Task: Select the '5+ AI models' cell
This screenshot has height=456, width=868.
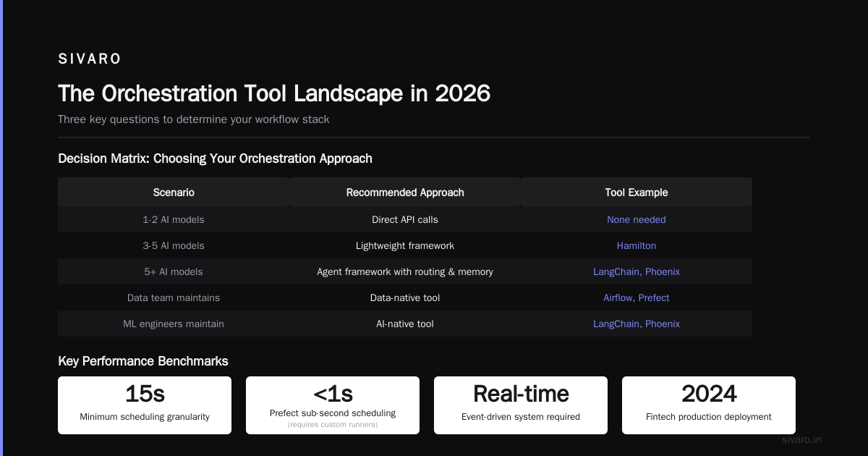Action: [174, 271]
